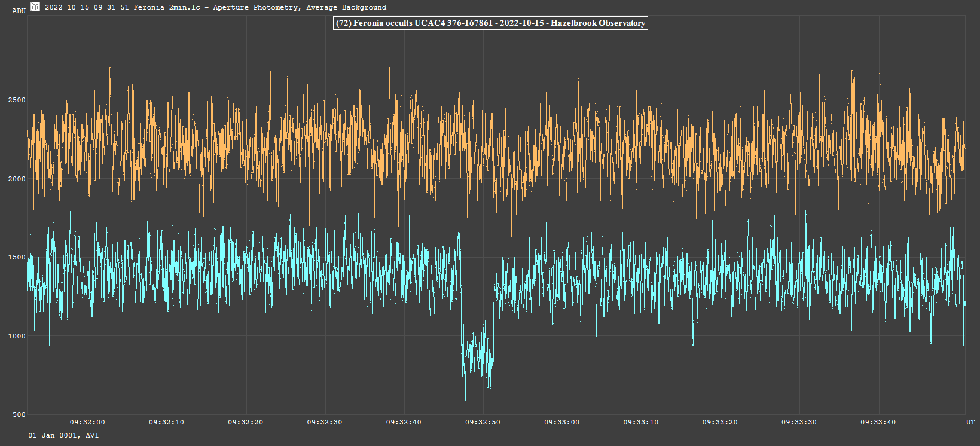Click the light curve file name header text
The width and height of the screenshot is (980, 446).
coord(216,7)
